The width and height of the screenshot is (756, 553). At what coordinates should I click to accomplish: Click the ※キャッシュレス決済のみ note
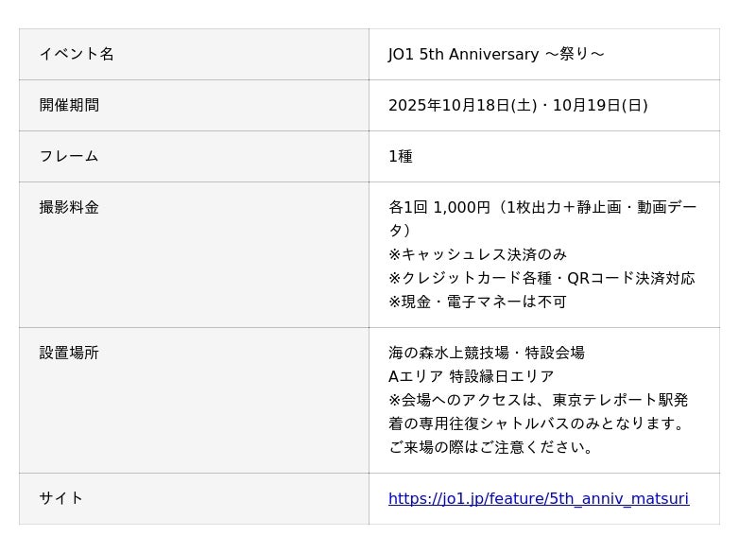(x=477, y=254)
